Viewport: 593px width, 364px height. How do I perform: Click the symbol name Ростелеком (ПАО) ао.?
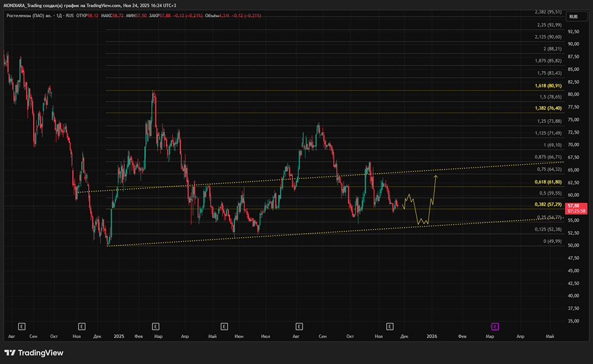pos(29,15)
